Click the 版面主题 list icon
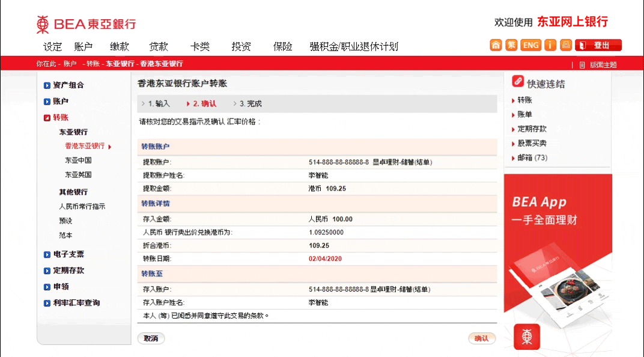Image resolution: width=644 pixels, height=357 pixels. coord(582,65)
